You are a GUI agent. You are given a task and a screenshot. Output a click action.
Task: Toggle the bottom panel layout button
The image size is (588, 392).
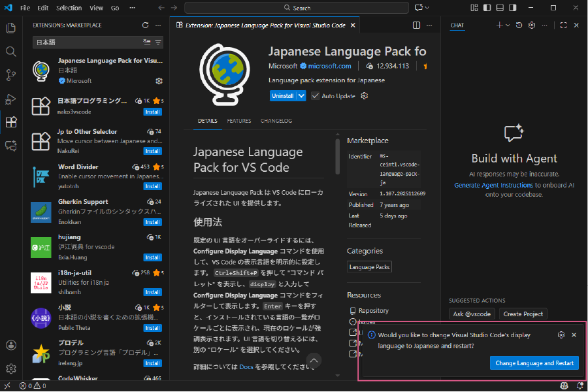pos(500,7)
